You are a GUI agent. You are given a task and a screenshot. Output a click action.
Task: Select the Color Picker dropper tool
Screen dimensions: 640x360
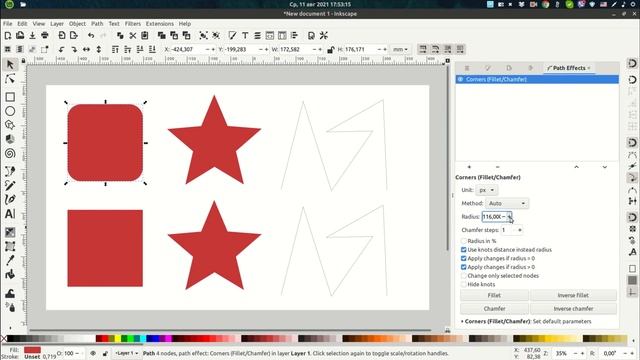click(10, 260)
